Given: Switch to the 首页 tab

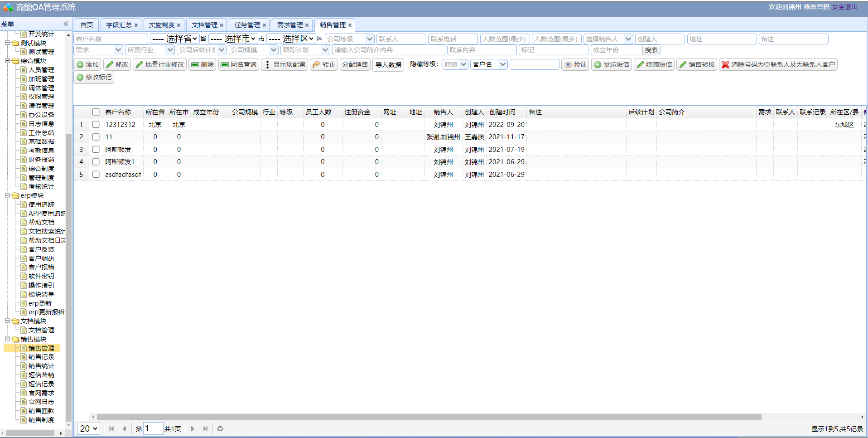Looking at the screenshot, I should point(87,25).
